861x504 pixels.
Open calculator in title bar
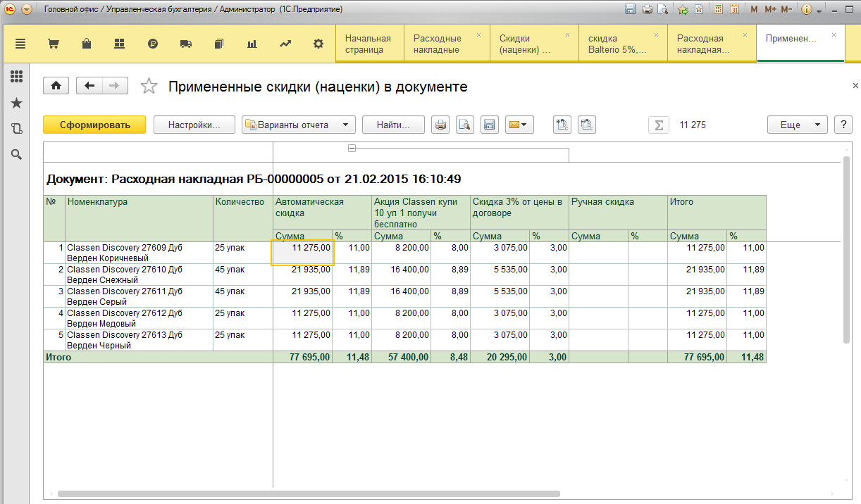click(x=718, y=10)
